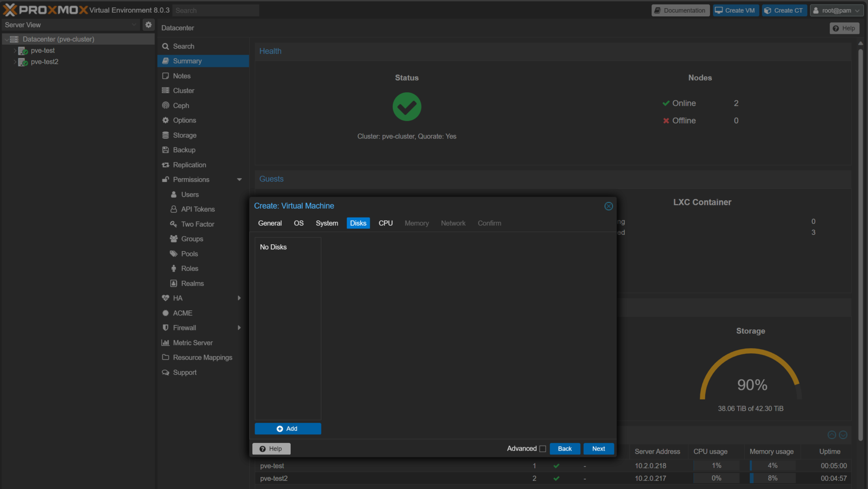868x489 pixels.
Task: Open the Server View settings gear
Action: click(148, 24)
